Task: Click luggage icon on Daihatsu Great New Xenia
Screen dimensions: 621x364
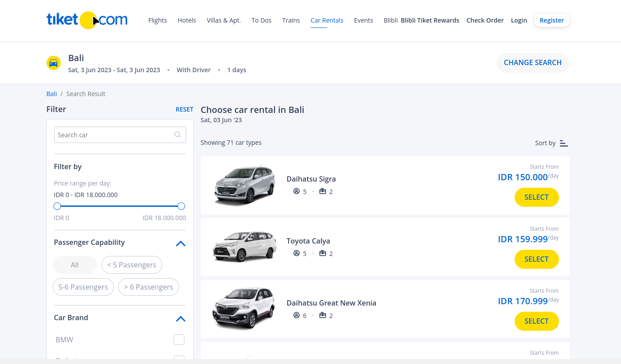Action: pos(323,315)
